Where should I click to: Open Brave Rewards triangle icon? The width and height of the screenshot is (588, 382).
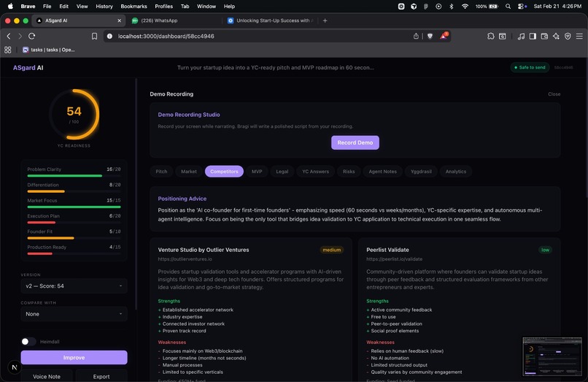point(444,36)
